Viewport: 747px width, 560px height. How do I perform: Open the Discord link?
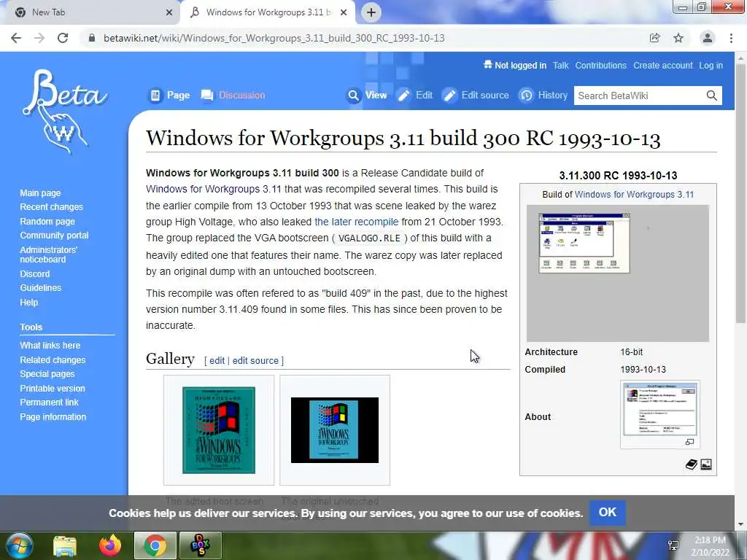[35, 274]
